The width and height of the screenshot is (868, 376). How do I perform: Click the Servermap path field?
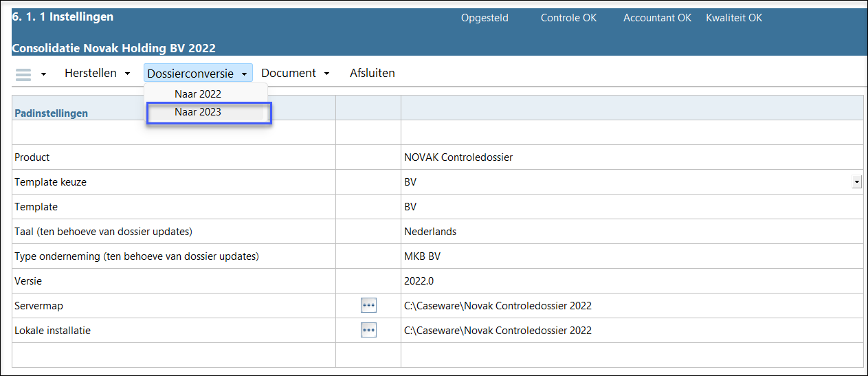pos(632,305)
